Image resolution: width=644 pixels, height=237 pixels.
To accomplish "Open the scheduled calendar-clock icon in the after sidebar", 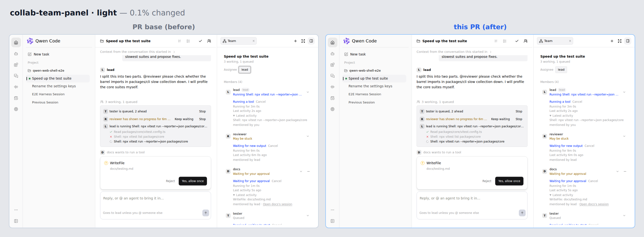I will pos(332,98).
